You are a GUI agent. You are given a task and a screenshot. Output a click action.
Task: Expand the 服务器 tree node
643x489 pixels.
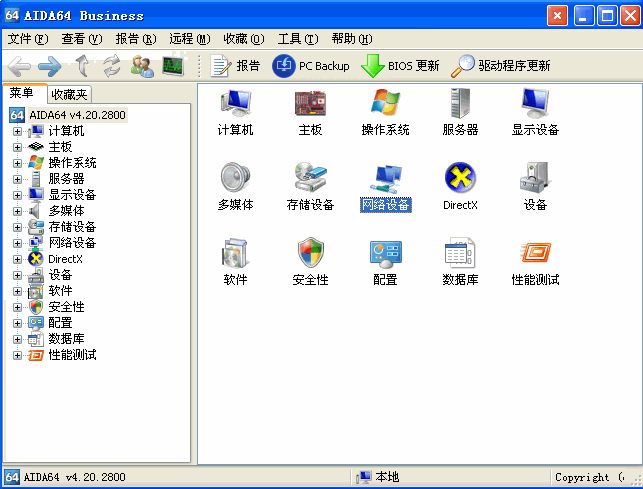(x=17, y=179)
